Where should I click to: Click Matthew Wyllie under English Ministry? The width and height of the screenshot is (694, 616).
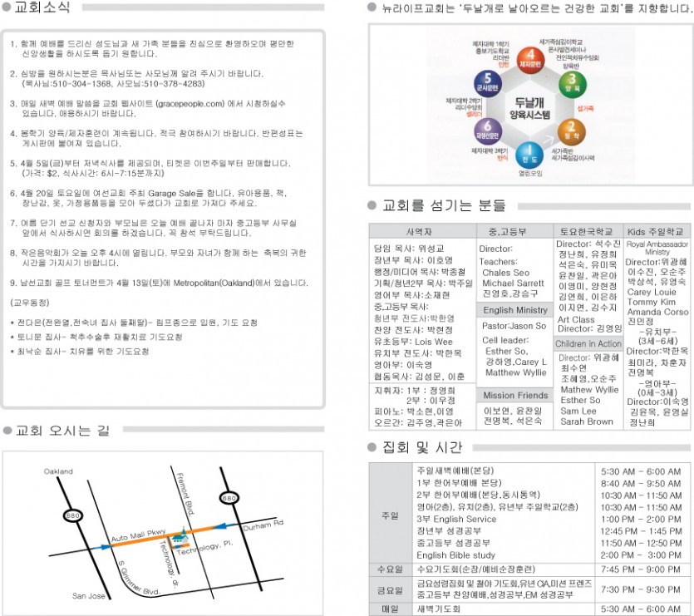coord(515,372)
